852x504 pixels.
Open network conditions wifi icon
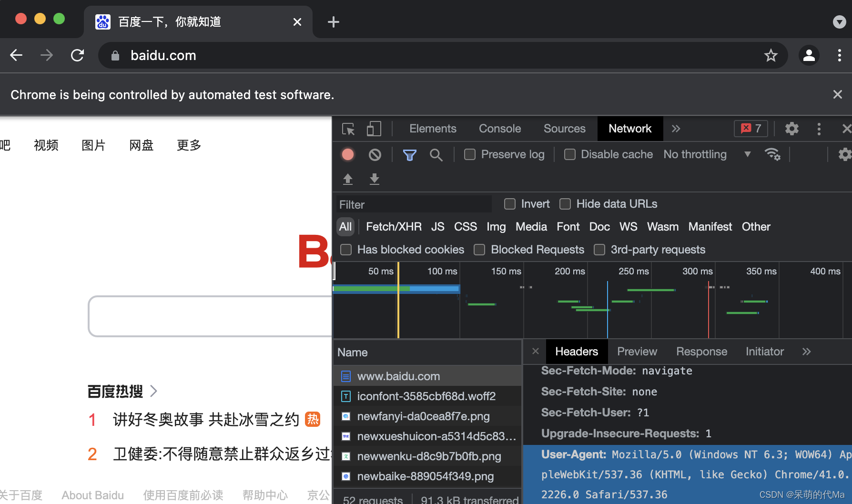pyautogui.click(x=772, y=154)
